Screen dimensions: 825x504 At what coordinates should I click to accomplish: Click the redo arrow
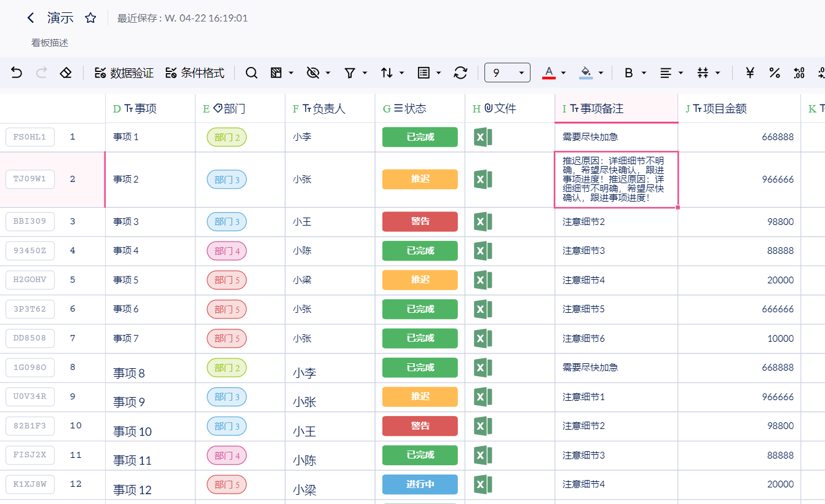[42, 73]
